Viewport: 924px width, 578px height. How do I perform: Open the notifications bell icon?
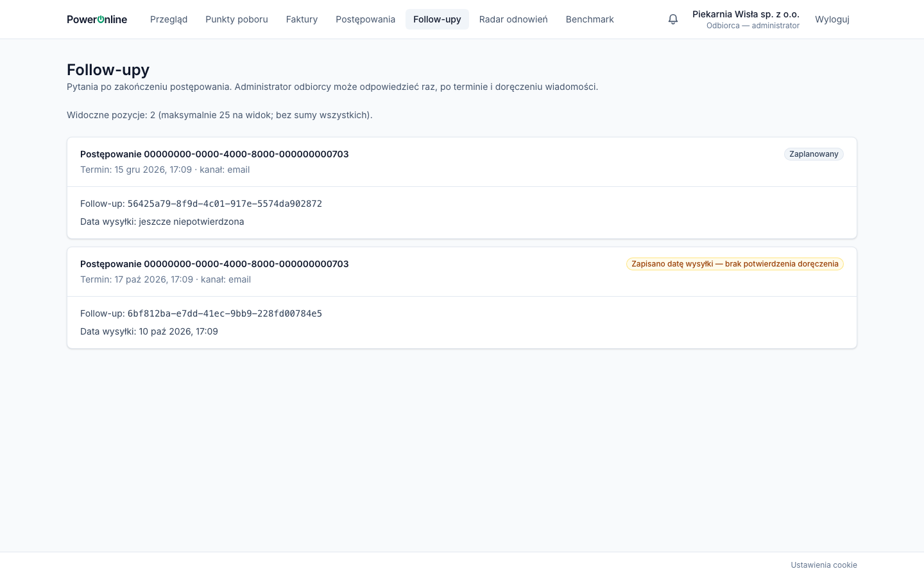673,19
